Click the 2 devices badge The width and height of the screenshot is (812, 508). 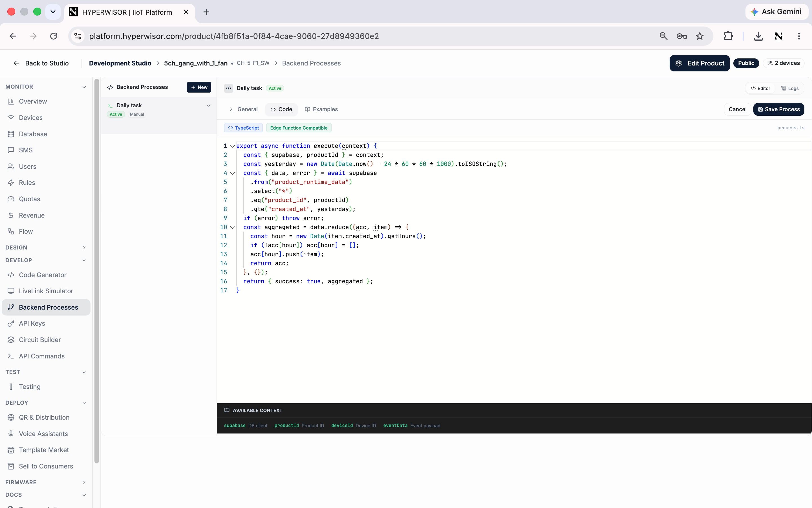pyautogui.click(x=784, y=63)
